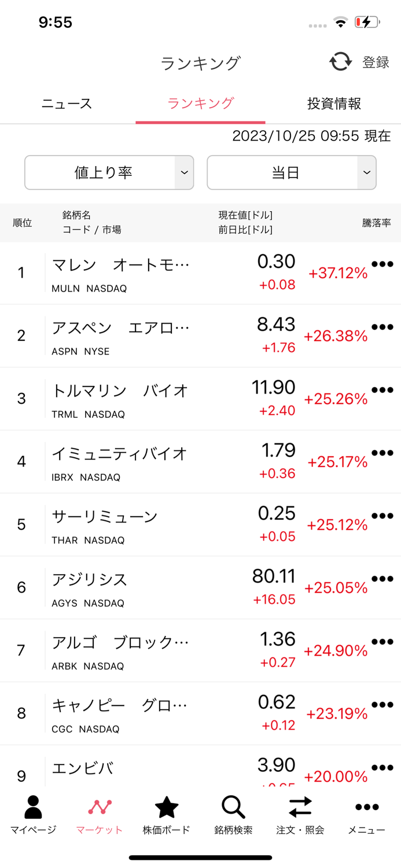401x868 pixels.
Task: Open options menu for MULN stock row
Action: pos(382,263)
